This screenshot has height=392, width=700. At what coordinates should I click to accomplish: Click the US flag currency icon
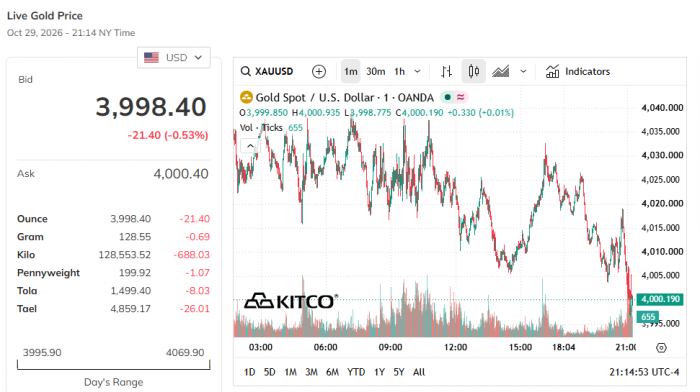point(151,58)
